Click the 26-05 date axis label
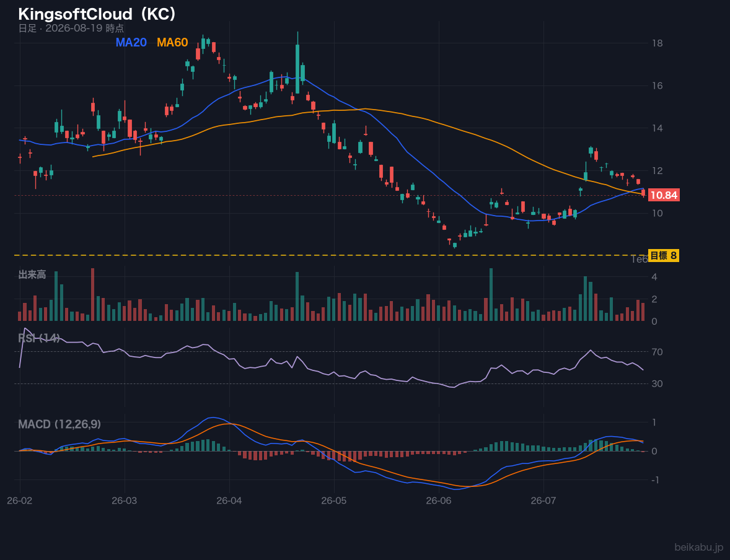 tap(334, 501)
